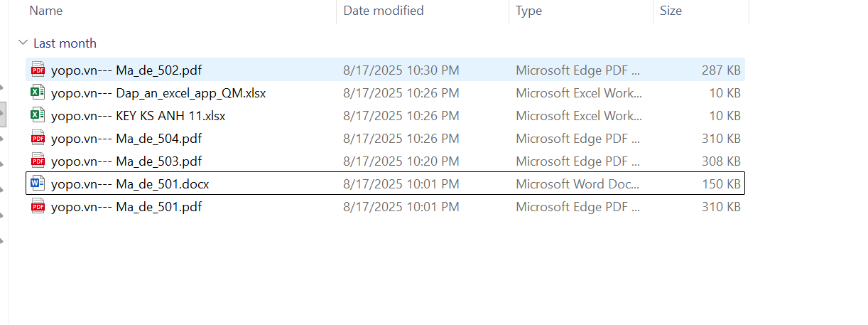Viewport: 868px width, 325px height.
Task: Click the Type column header
Action: 529,11
